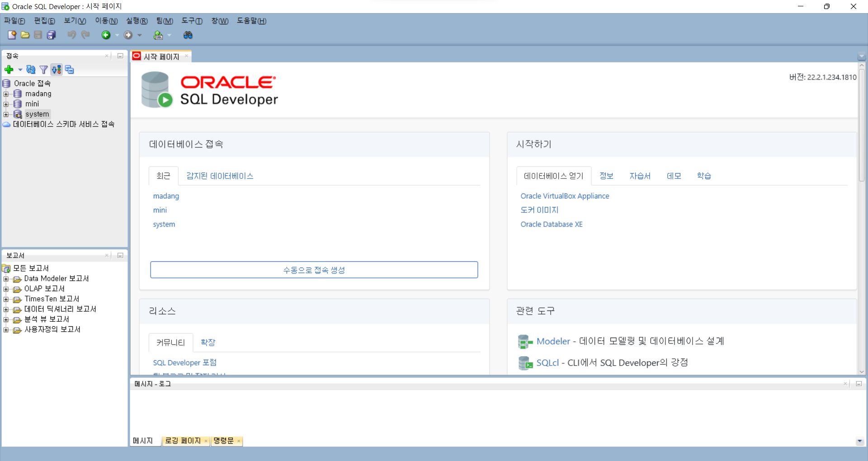Click the scroll down arrow of start page
868x461 pixels.
[862, 372]
